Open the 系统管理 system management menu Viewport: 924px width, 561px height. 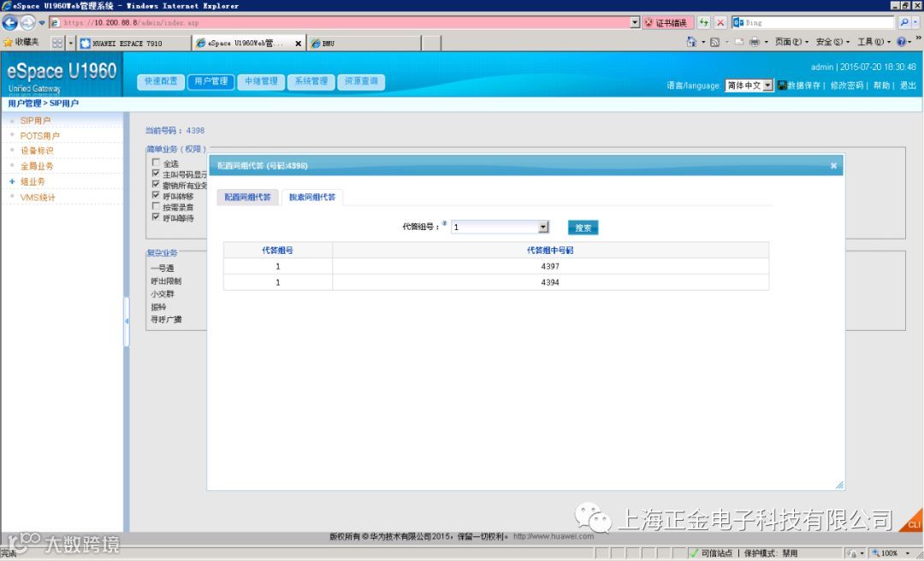click(x=311, y=81)
